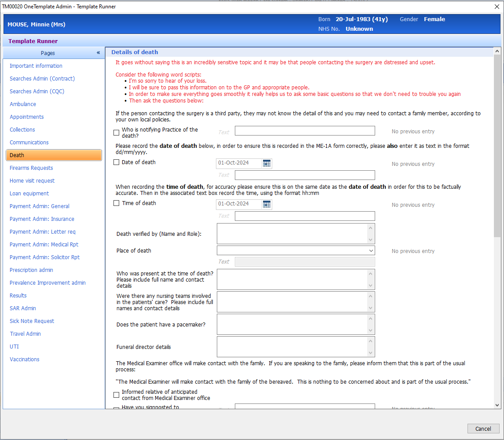Open the Sick Note Request page
The width and height of the screenshot is (504, 440).
coord(32,321)
